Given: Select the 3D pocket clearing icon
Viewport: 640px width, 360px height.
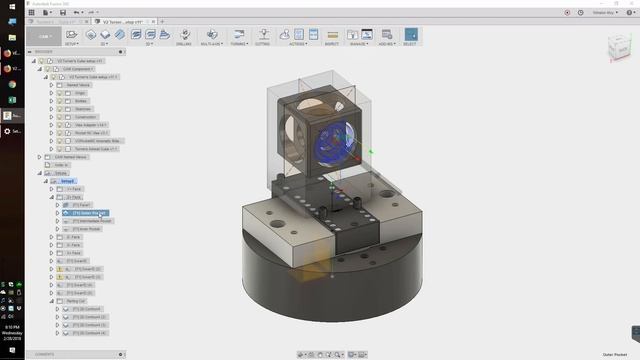Looking at the screenshot, I should pyautogui.click(x=150, y=35).
